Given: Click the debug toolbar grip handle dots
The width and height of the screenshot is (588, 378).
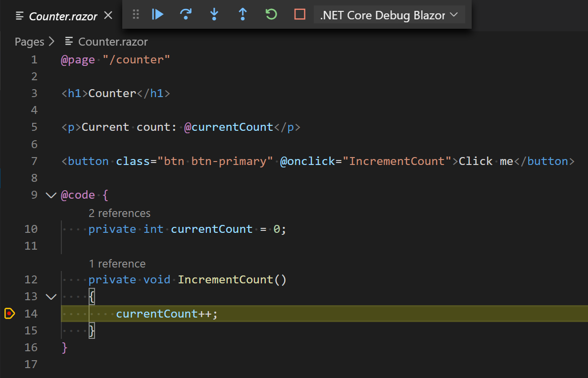Looking at the screenshot, I should click(136, 14).
